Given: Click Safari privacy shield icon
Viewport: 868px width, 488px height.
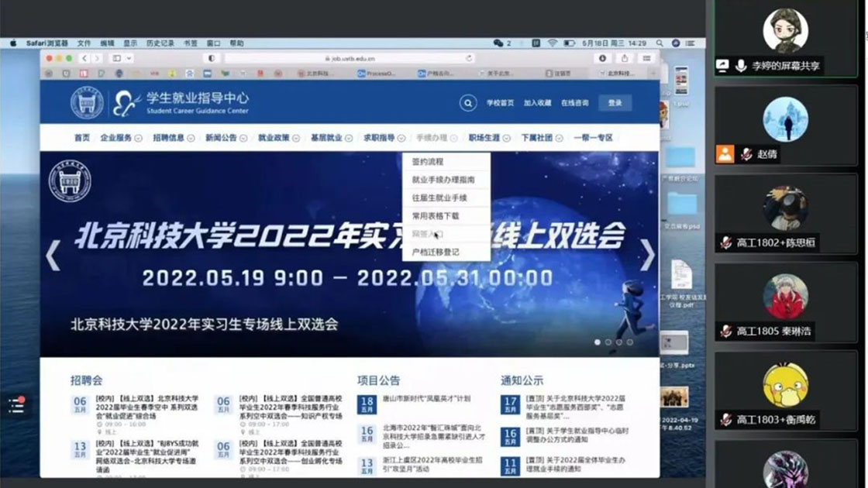Looking at the screenshot, I should click(212, 58).
